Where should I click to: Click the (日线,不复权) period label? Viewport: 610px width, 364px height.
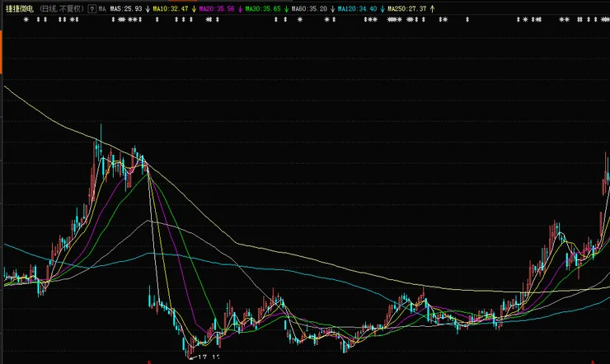tap(62, 8)
